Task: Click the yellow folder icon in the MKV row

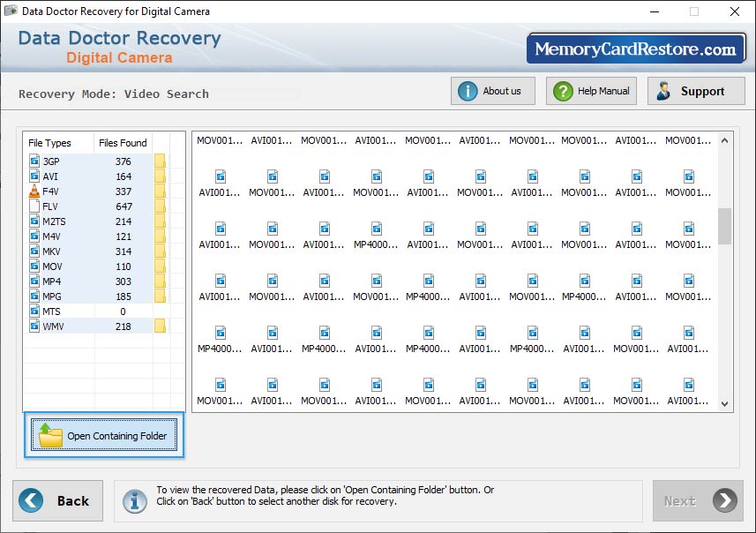Action: (x=160, y=251)
